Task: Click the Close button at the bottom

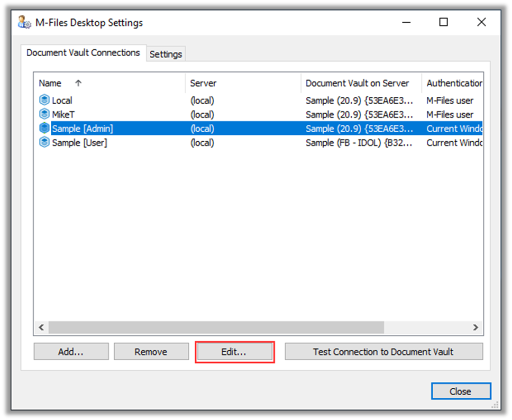Action: click(461, 391)
